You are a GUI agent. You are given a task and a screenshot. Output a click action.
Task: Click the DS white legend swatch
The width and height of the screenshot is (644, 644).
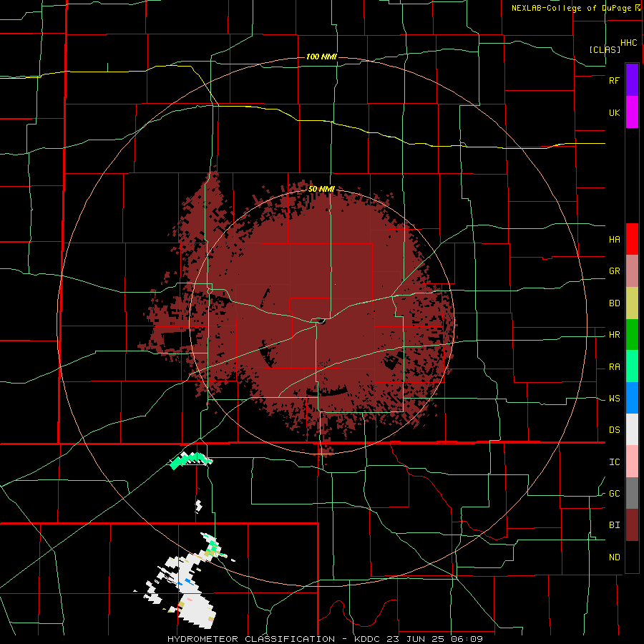[x=632, y=429]
